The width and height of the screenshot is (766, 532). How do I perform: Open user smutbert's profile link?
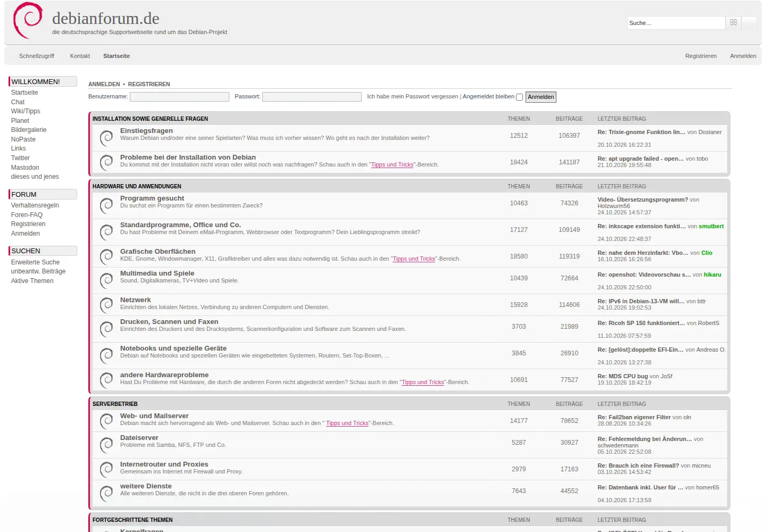click(x=711, y=226)
